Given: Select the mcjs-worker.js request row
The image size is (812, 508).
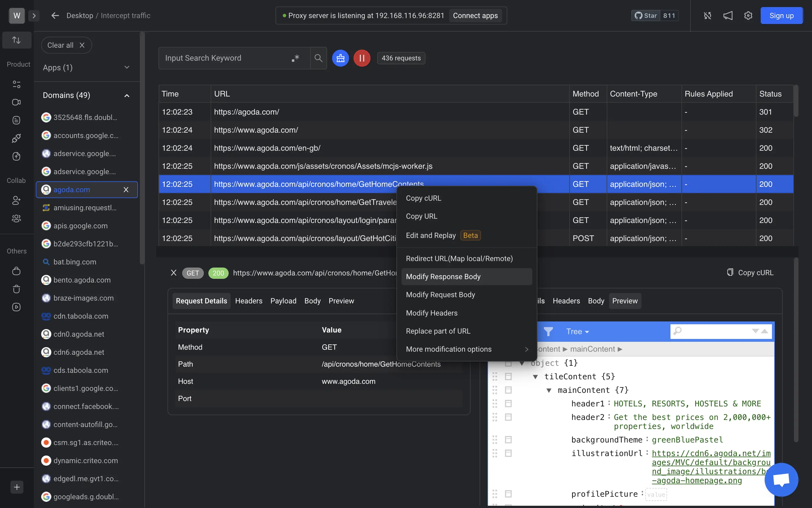Looking at the screenshot, I should click(x=476, y=166).
